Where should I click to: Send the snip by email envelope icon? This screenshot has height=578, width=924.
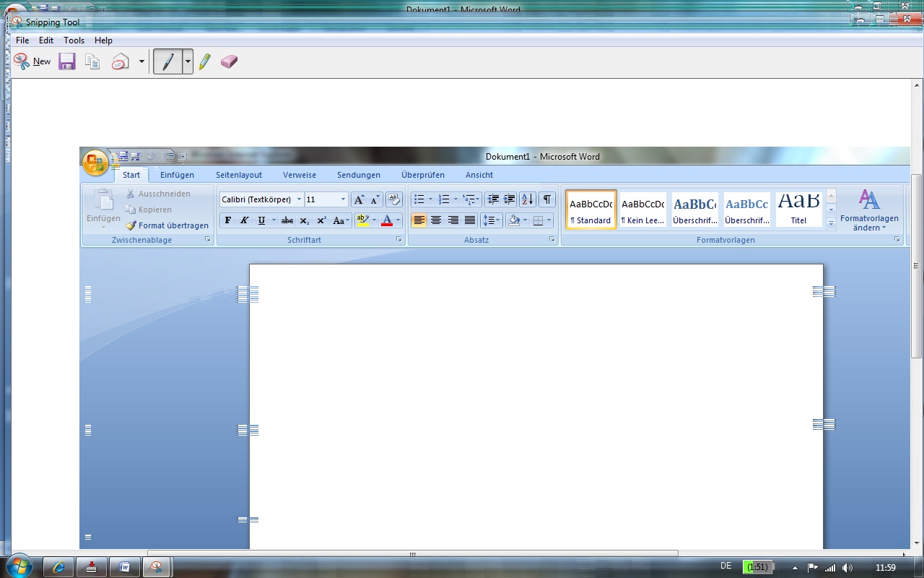[121, 61]
